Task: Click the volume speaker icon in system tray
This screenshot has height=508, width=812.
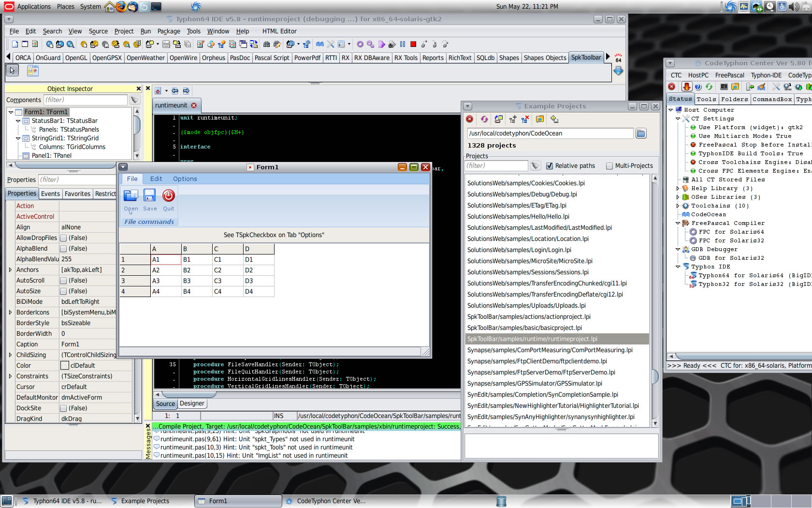Action: (793, 6)
